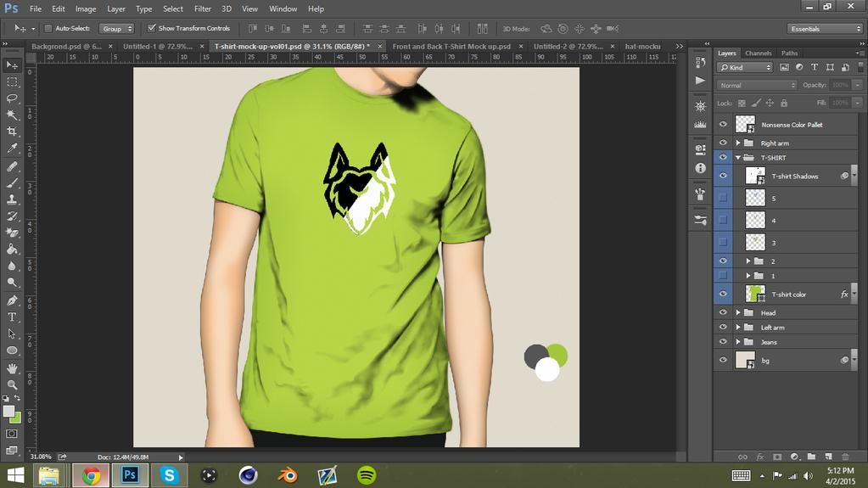Click the Quick Mask mode icon
This screenshot has width=868, height=488.
tap(12, 434)
